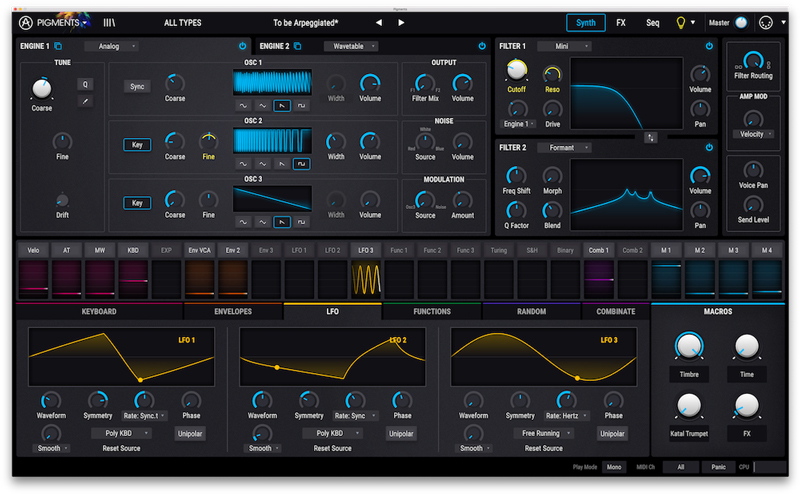Click the Mono play mode button
Image resolution: width=800 pixels, height=494 pixels.
(x=614, y=467)
